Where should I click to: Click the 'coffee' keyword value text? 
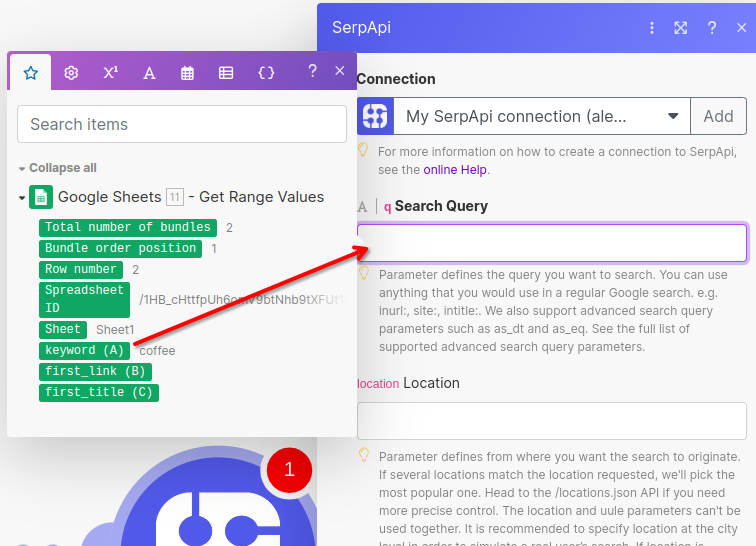click(x=157, y=351)
